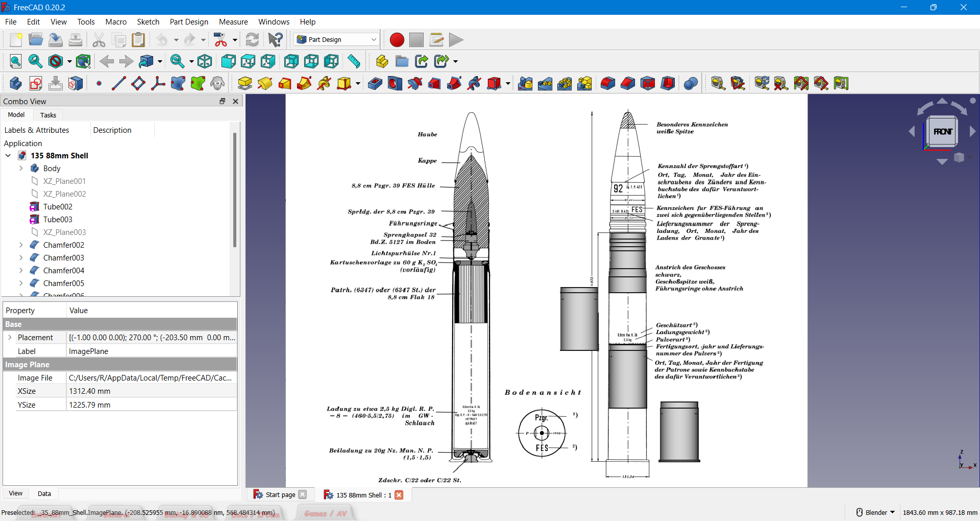Screen dimensions: 980x521
Task: Select the Chamfer tool
Action: point(628,83)
